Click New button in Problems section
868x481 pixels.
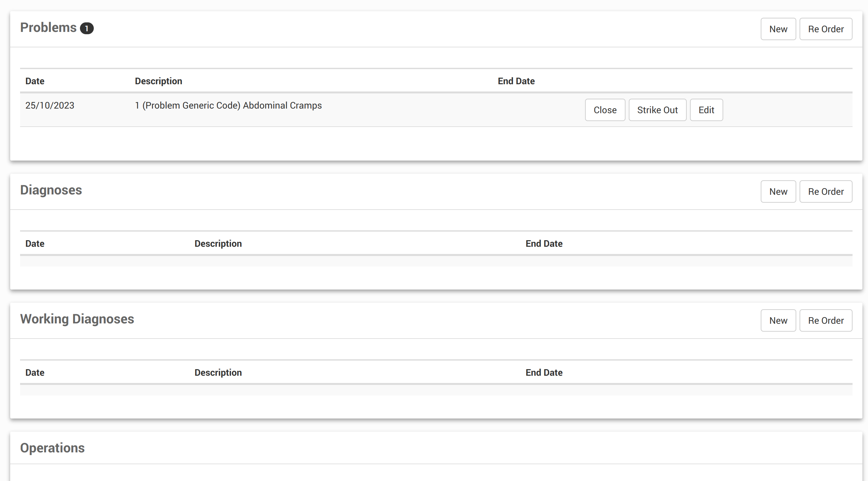[x=778, y=29]
